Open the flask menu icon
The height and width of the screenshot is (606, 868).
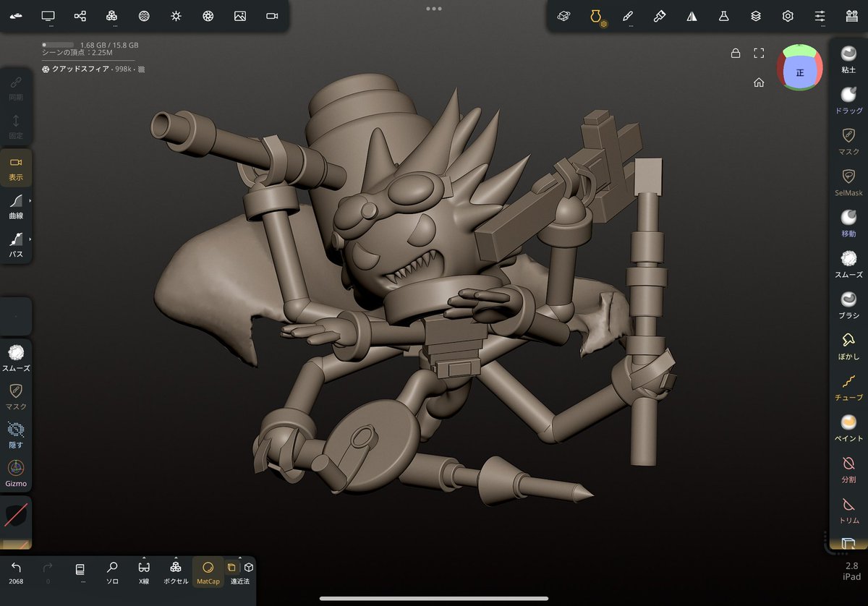click(x=723, y=16)
